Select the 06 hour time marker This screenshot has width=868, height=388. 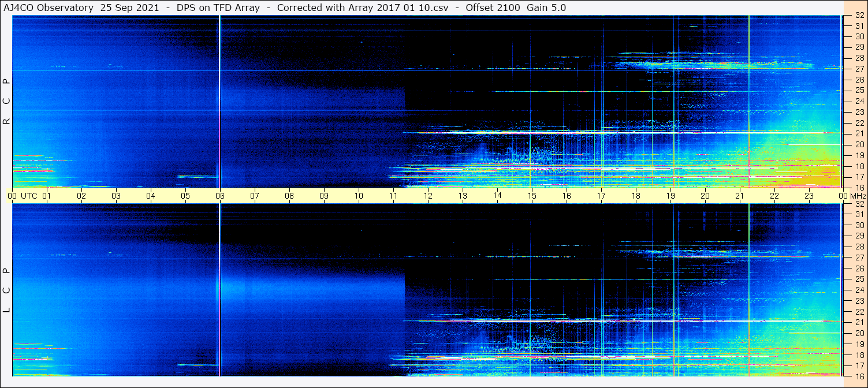[x=220, y=196]
